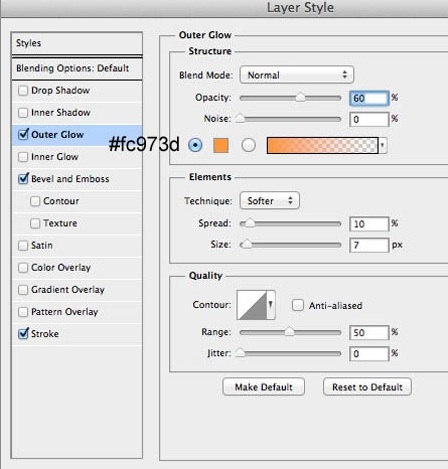The height and width of the screenshot is (469, 448).
Task: Focus the Range value field
Action: (369, 333)
